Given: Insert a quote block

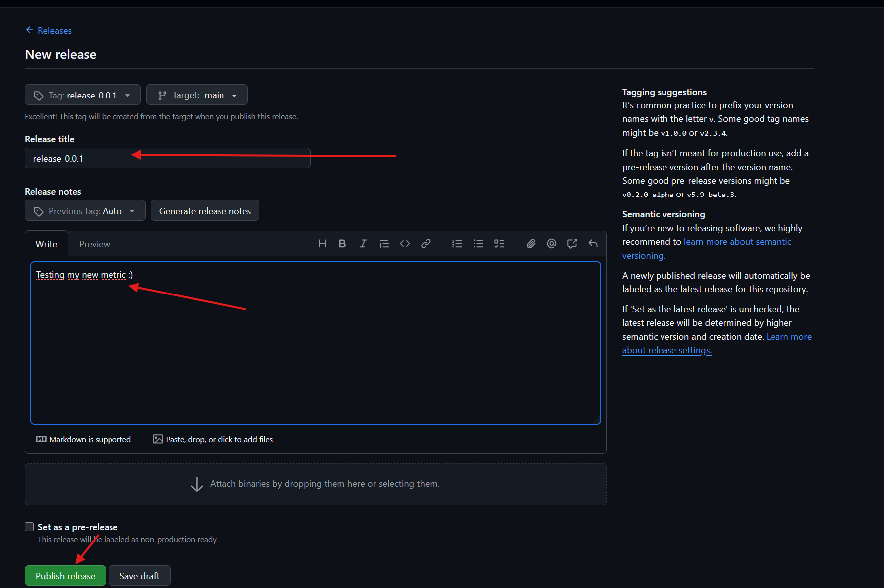Looking at the screenshot, I should coord(384,244).
